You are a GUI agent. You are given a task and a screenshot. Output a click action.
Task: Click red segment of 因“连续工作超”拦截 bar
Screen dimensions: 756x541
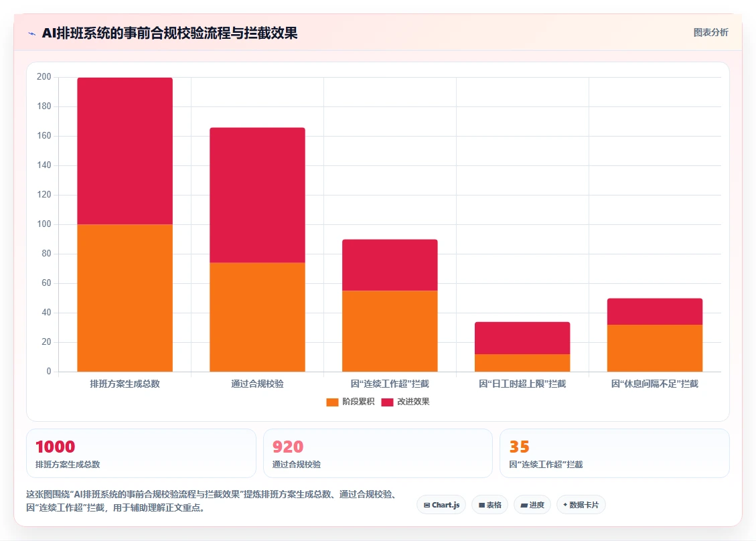(390, 265)
